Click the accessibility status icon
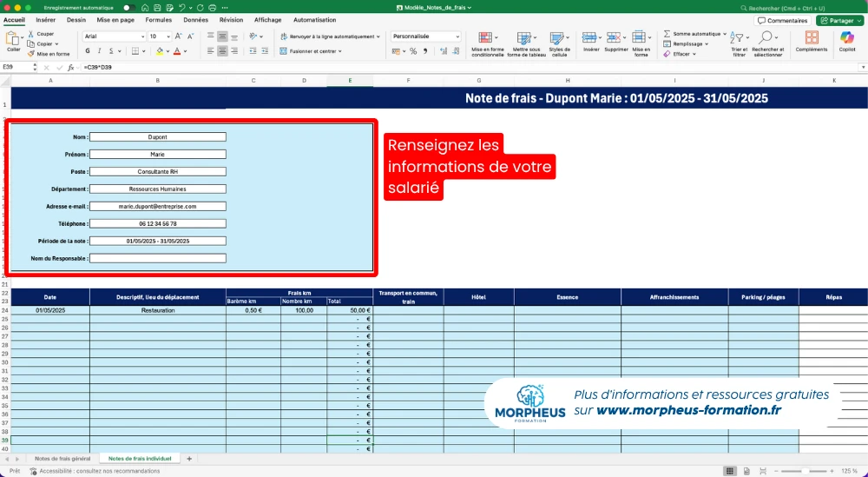Image resolution: width=868 pixels, height=477 pixels. tap(34, 471)
